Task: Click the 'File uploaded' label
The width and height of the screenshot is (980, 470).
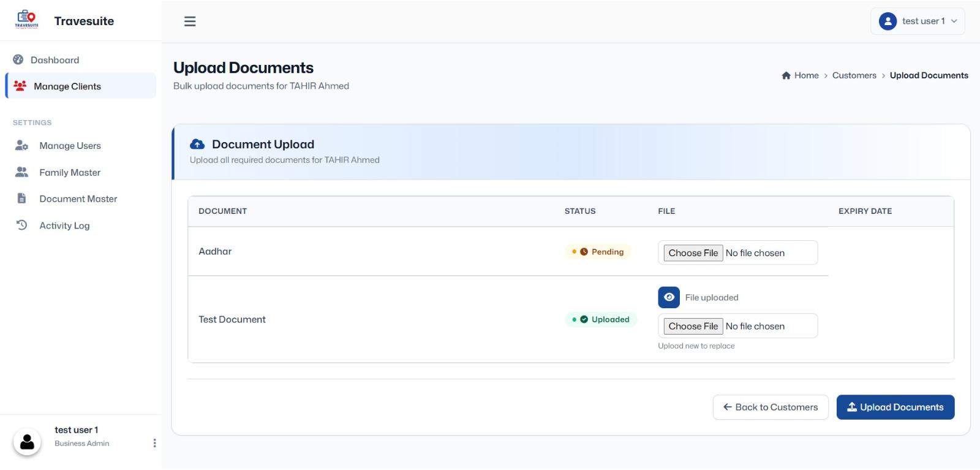Action: [712, 298]
